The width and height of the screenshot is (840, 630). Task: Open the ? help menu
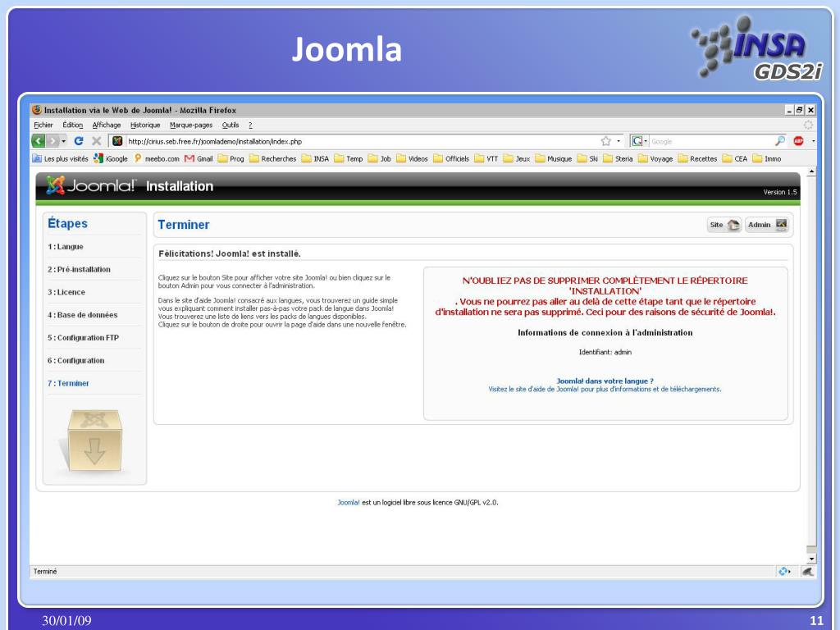point(250,125)
